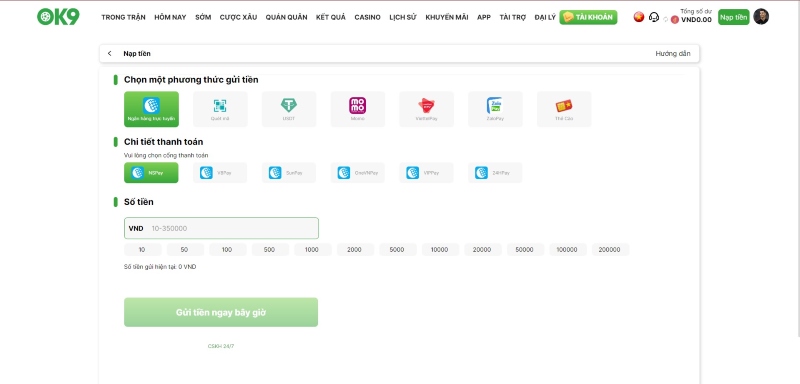This screenshot has width=800, height=384.
Task: Pick the 10 quick amount chip
Action: (x=142, y=250)
